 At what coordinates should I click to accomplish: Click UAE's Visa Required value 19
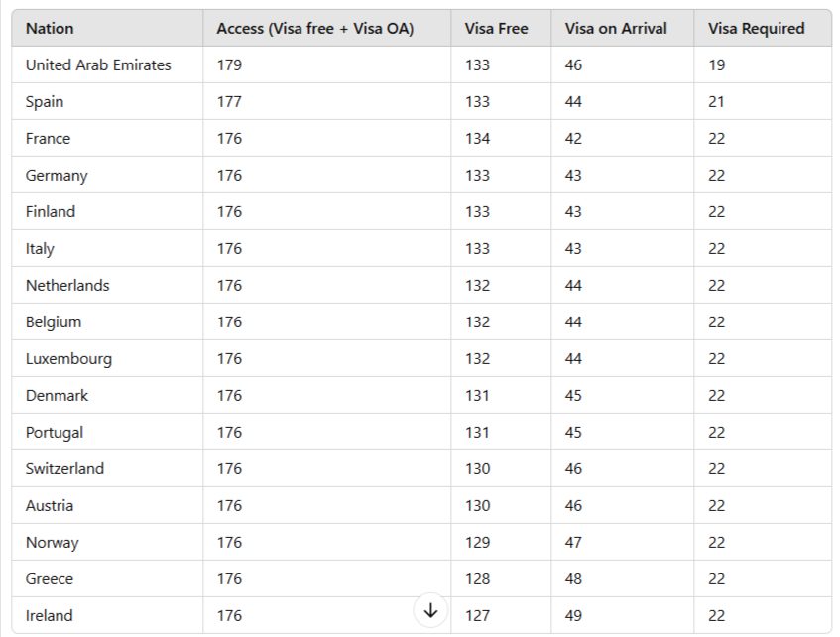[716, 65]
